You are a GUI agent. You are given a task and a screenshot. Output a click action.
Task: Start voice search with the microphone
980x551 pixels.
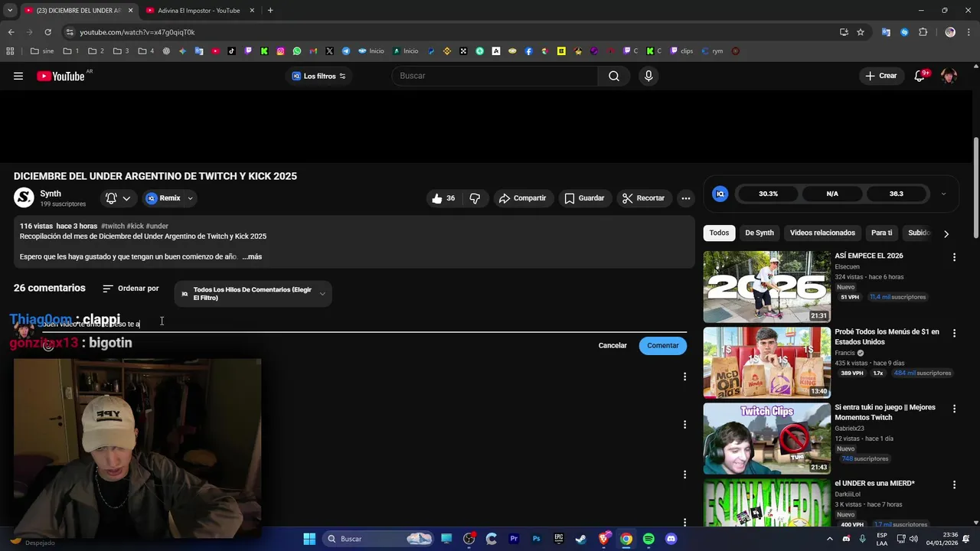coord(648,76)
